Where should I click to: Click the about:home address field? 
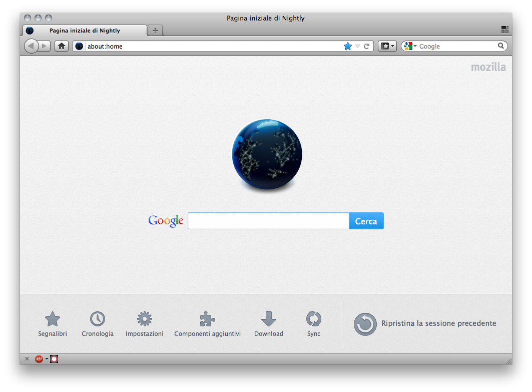214,46
